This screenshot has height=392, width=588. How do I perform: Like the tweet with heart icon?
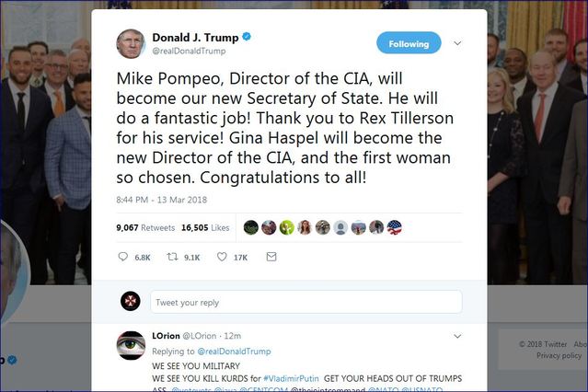coord(222,257)
